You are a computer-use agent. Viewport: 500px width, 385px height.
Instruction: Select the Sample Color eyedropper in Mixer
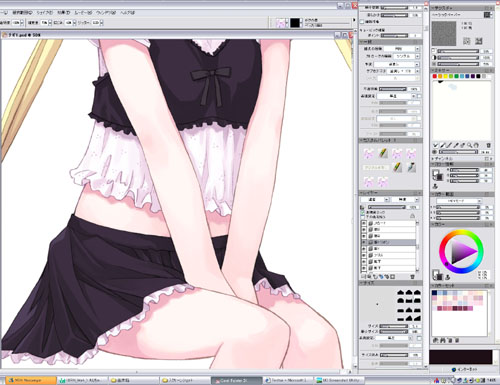[x=456, y=145]
